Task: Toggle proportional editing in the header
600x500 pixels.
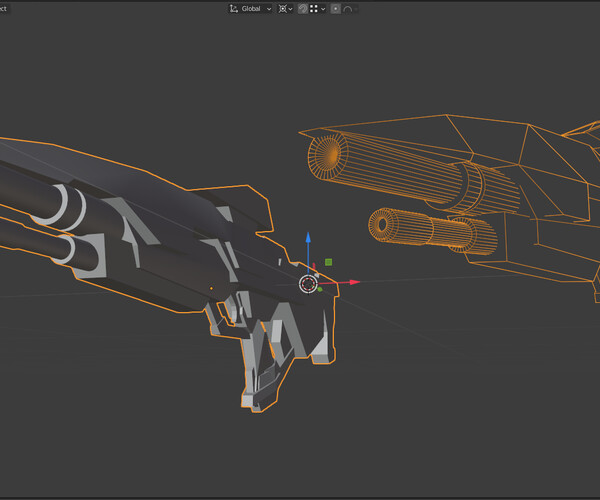Action: tap(336, 9)
